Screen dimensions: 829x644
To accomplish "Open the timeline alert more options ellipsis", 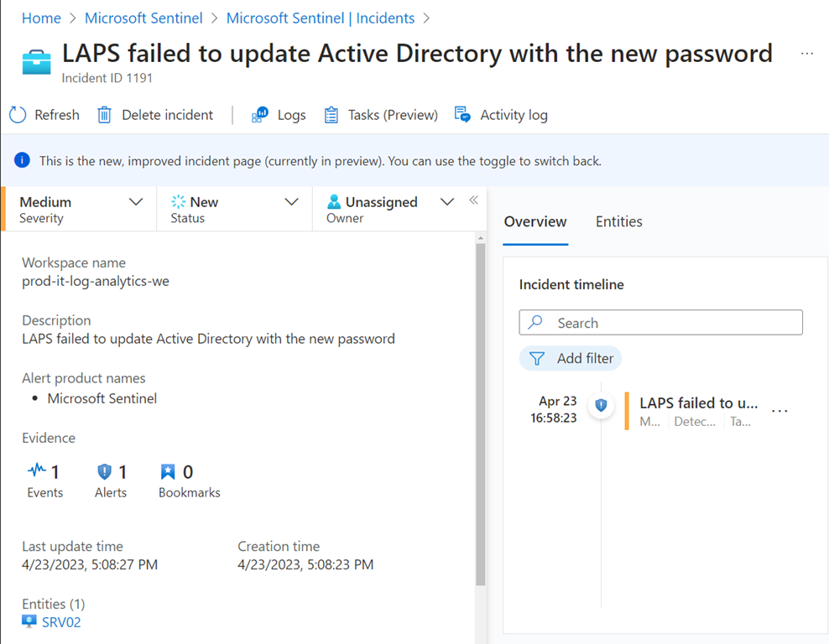I will (779, 411).
